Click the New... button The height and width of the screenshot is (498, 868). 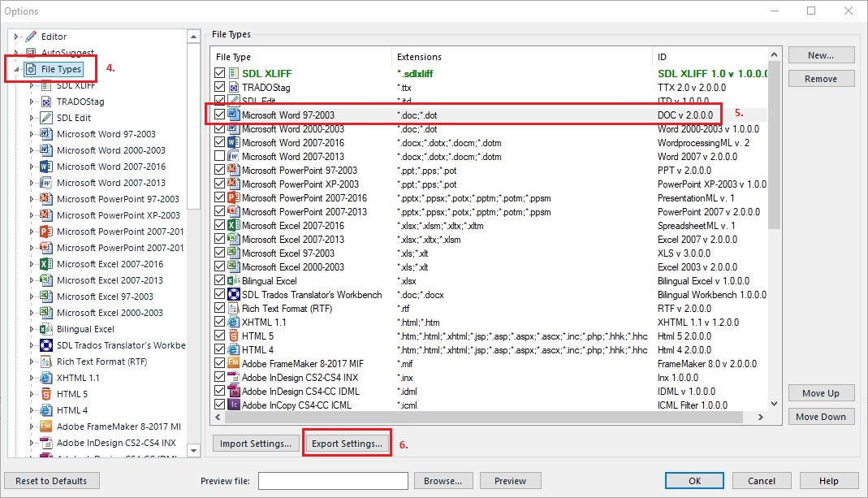(821, 55)
